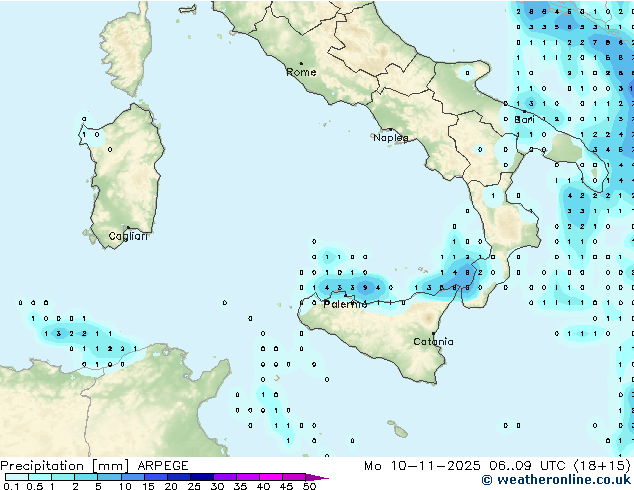Select the 'Precipitation [mm]' title text

65,466
